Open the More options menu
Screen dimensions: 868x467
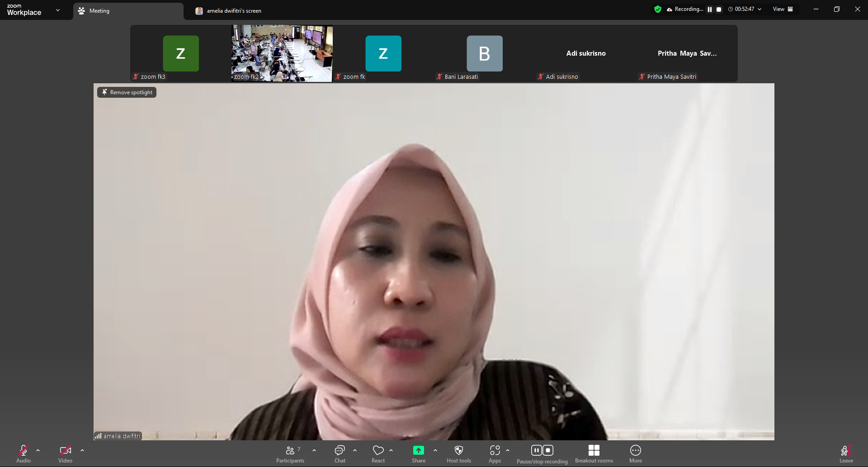636,454
